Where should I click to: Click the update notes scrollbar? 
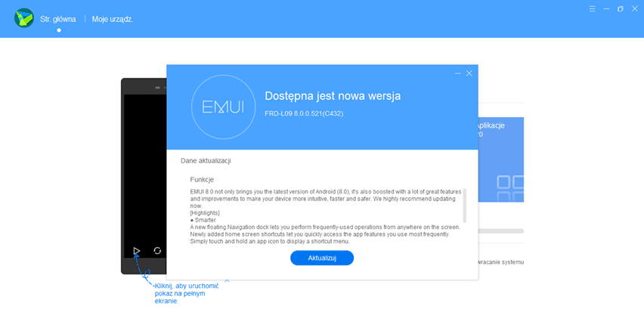[465, 206]
